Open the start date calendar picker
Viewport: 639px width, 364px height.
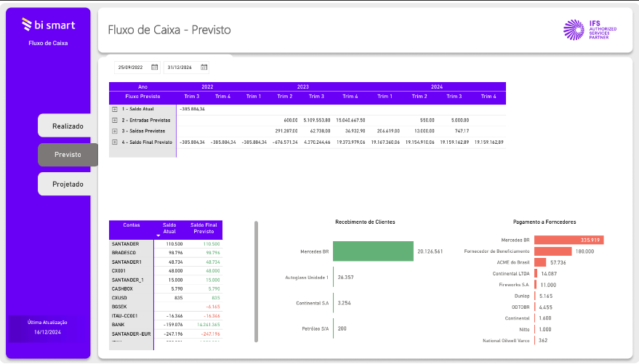click(155, 68)
